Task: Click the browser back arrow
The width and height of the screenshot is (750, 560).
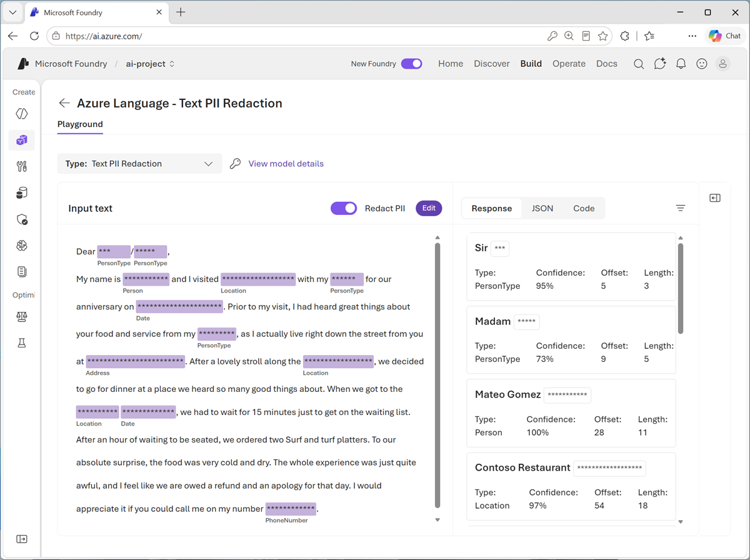Action: pyautogui.click(x=12, y=36)
